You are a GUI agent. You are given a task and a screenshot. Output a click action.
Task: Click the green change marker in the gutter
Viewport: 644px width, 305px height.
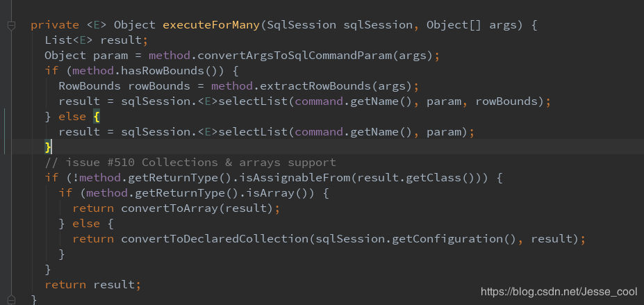click(5, 131)
